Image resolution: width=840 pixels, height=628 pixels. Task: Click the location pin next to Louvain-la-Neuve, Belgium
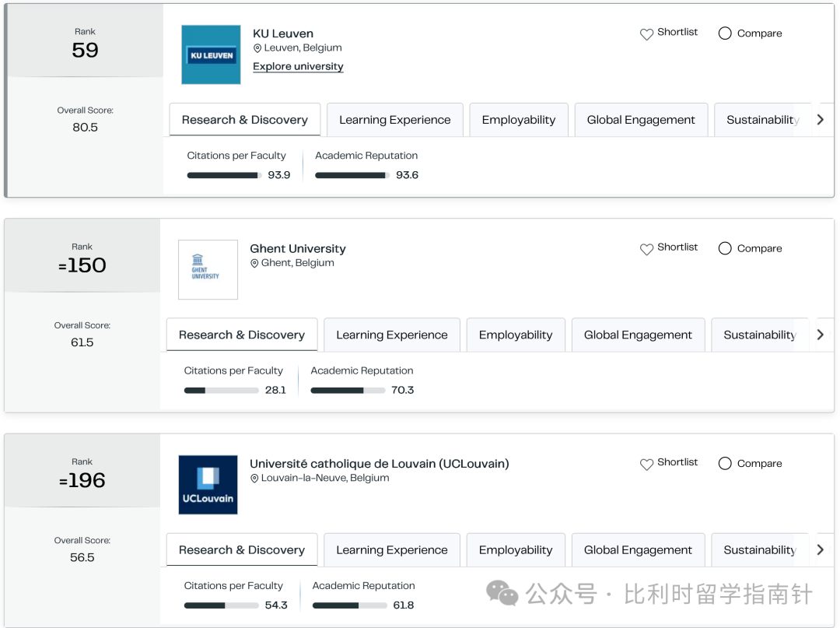coord(254,478)
